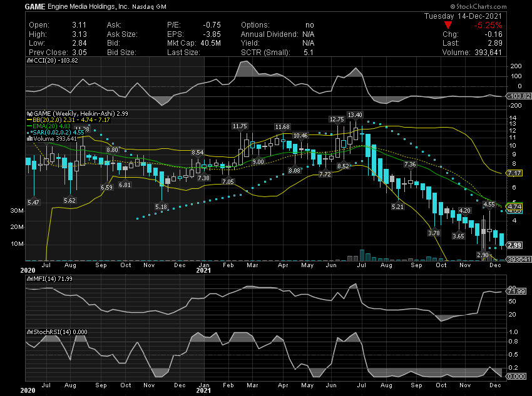Click the MFI(14) indicator chart icon
Viewport: 532px width, 396px height.
point(29,278)
